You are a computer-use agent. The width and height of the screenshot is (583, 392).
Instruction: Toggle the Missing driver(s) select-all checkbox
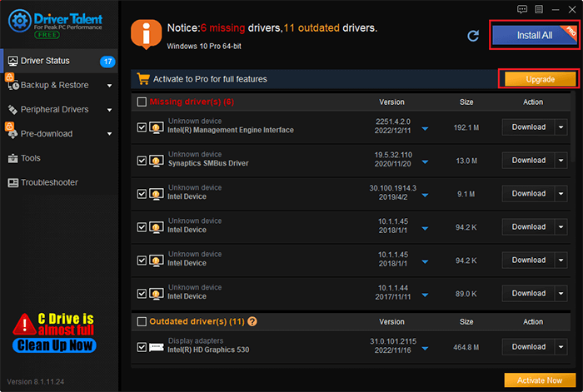(142, 102)
